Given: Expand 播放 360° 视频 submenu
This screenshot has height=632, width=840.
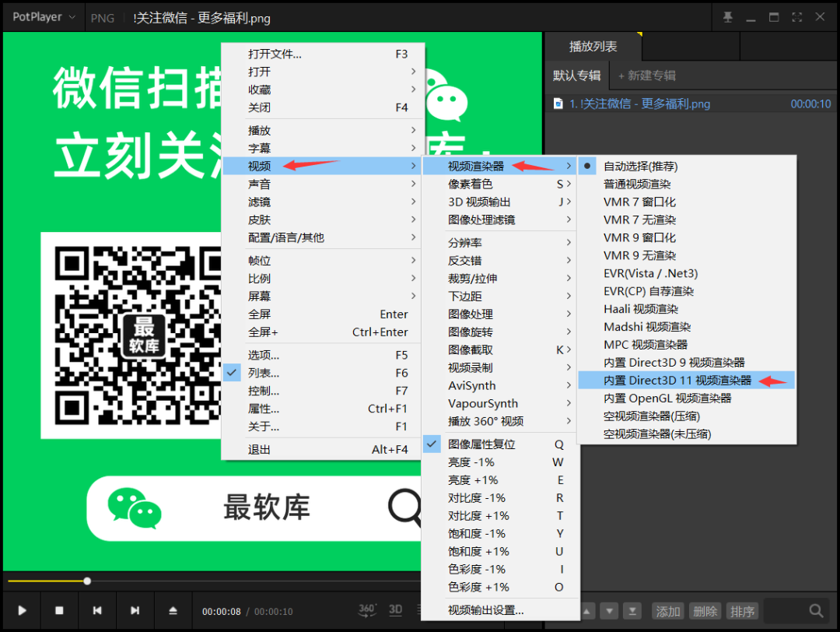Looking at the screenshot, I should 500,421.
